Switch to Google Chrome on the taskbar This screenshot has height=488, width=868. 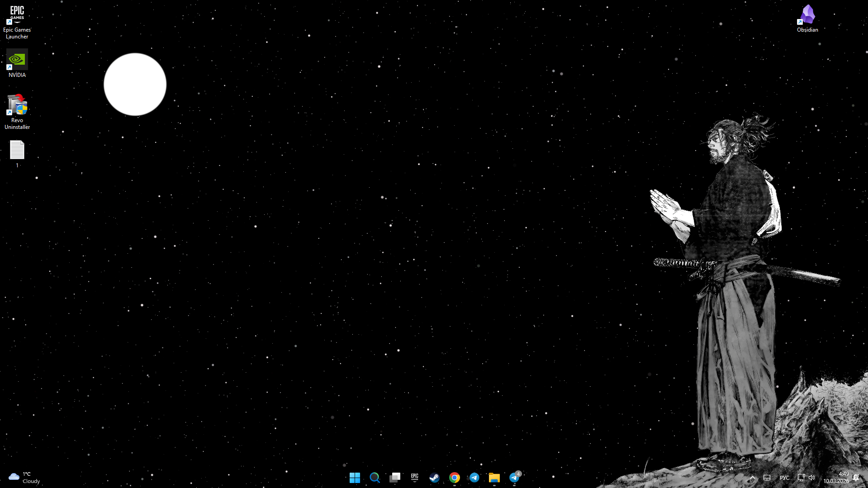(455, 478)
